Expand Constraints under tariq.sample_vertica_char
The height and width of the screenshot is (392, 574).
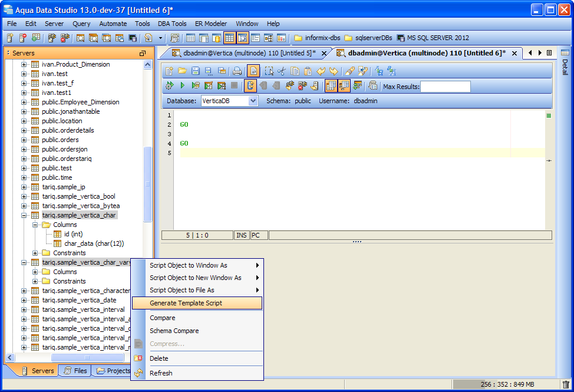pyautogui.click(x=35, y=253)
